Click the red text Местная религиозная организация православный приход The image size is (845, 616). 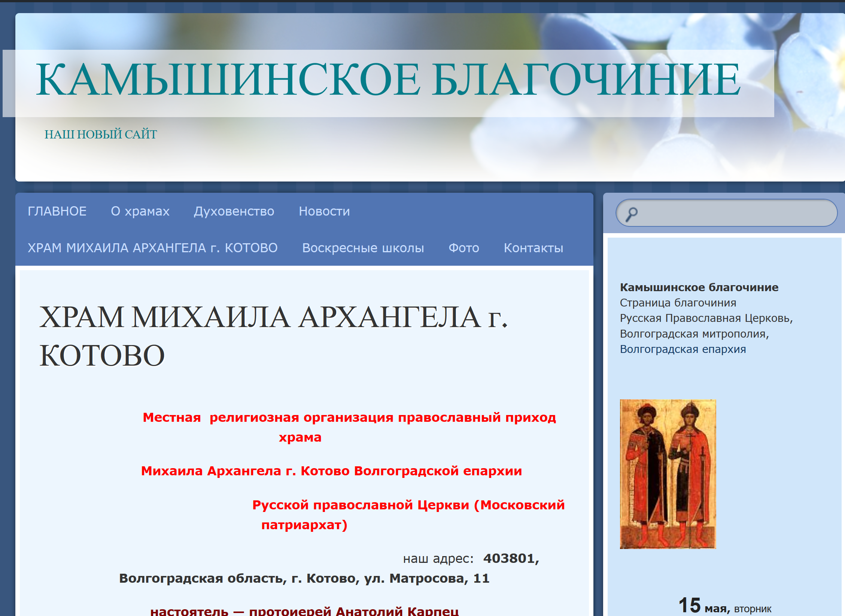coord(349,417)
